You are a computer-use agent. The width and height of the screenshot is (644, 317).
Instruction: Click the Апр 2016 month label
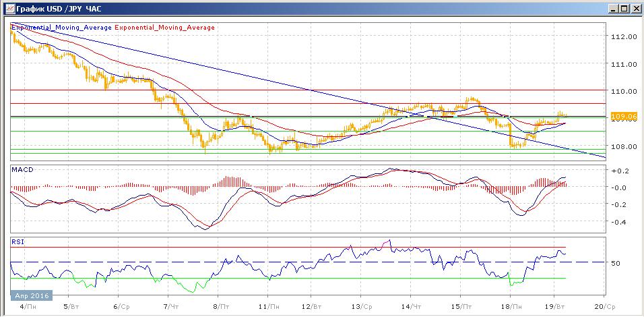31,295
